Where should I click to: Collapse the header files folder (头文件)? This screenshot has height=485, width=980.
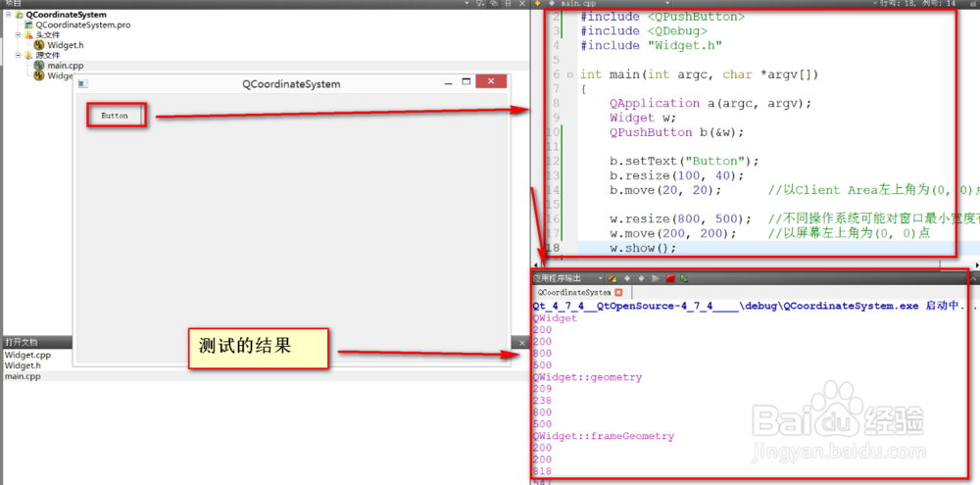pyautogui.click(x=19, y=35)
